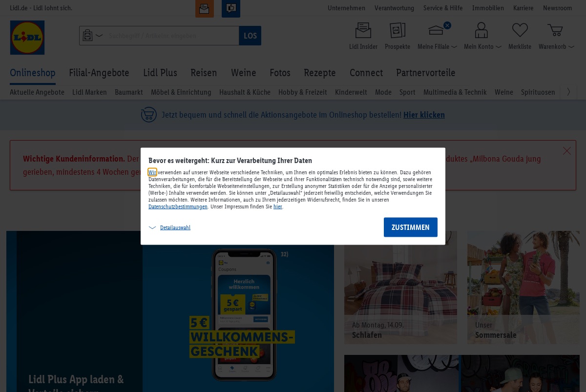The image size is (586, 392).
Task: Select the Weine main tab
Action: tap(244, 73)
